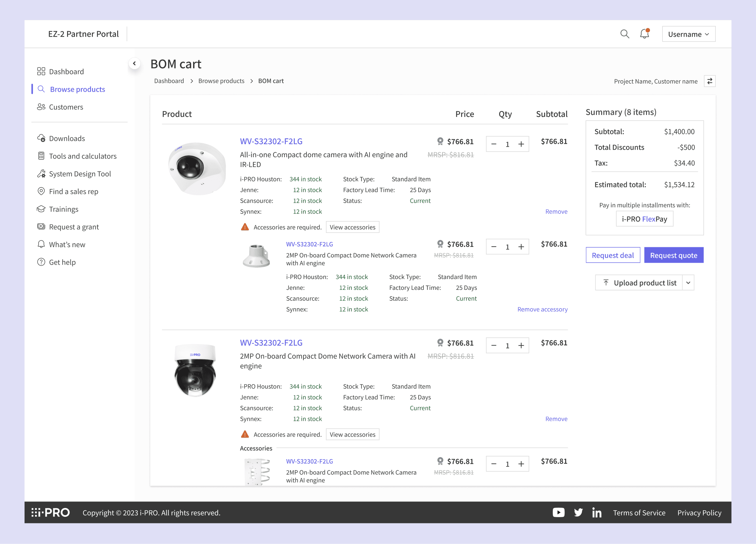Open Customers in the sidebar menu
Image resolution: width=756 pixels, height=544 pixels.
click(x=66, y=107)
